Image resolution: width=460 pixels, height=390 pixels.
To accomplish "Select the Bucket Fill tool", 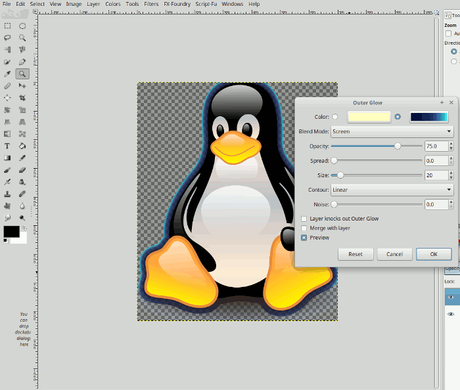I will point(22,146).
